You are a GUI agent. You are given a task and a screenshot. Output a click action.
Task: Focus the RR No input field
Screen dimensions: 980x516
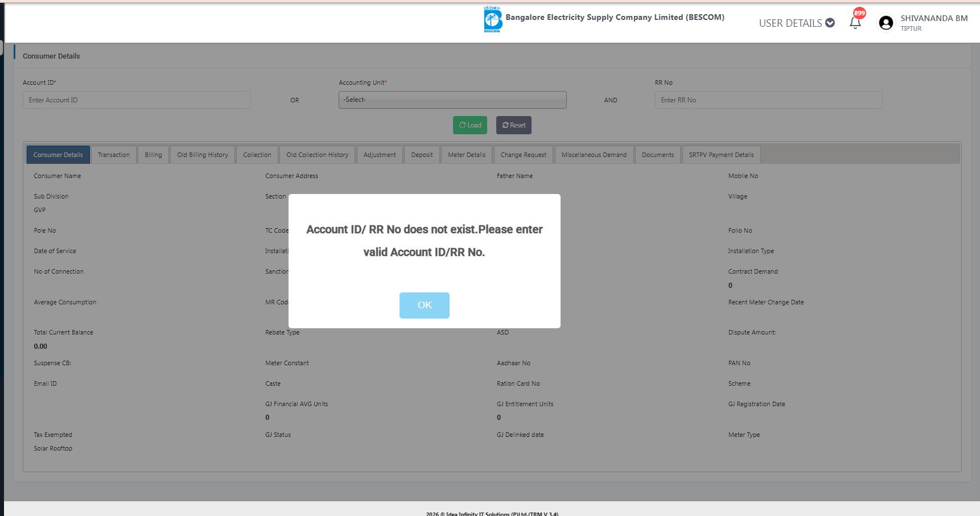tap(768, 100)
